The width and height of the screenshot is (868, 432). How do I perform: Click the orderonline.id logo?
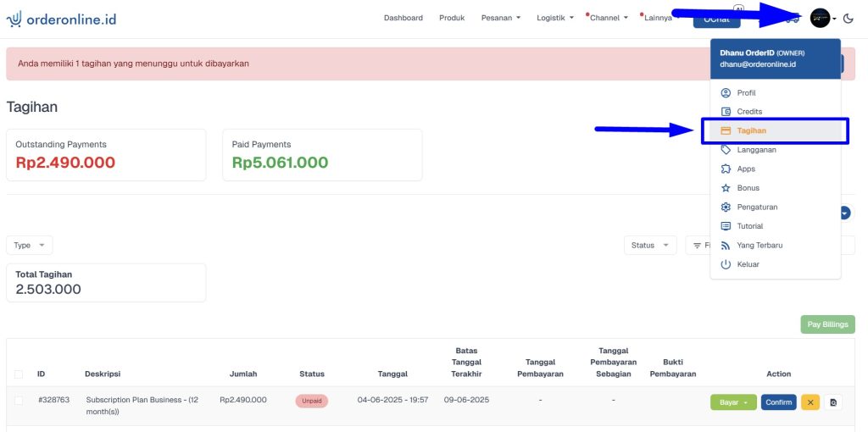pyautogui.click(x=61, y=19)
